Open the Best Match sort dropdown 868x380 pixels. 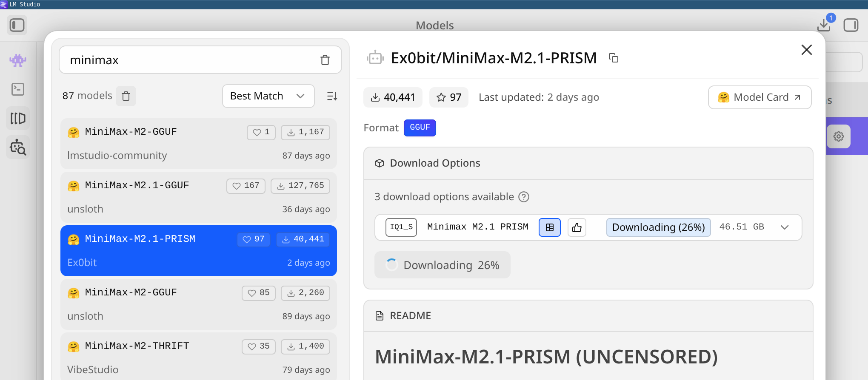click(268, 96)
